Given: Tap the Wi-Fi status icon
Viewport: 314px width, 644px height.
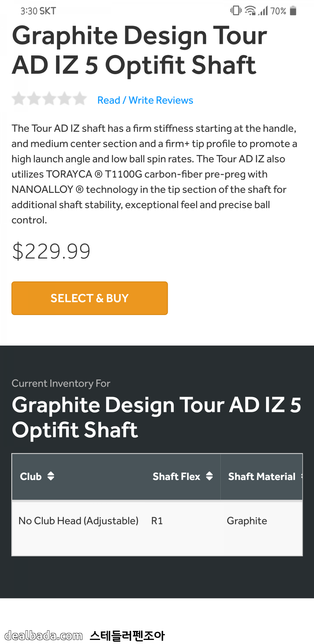Looking at the screenshot, I should coord(250,11).
